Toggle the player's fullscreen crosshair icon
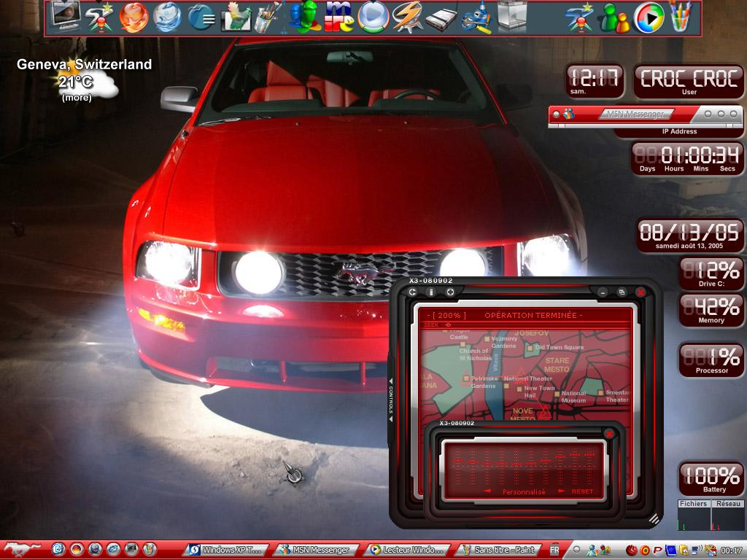The width and height of the screenshot is (747, 560). [449, 292]
